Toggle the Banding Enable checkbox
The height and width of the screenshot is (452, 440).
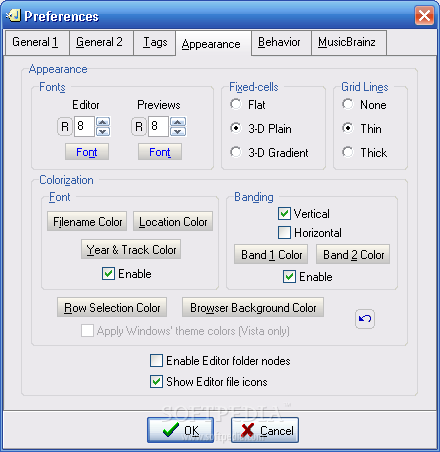[289, 277]
